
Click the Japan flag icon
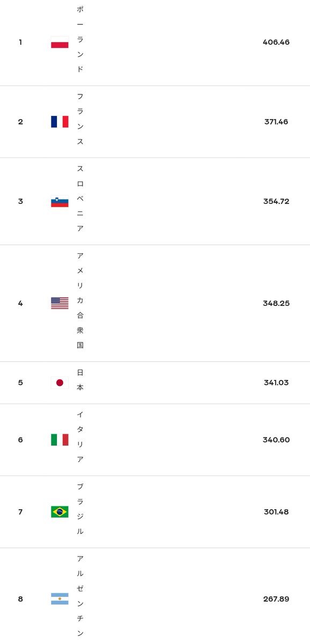click(60, 383)
